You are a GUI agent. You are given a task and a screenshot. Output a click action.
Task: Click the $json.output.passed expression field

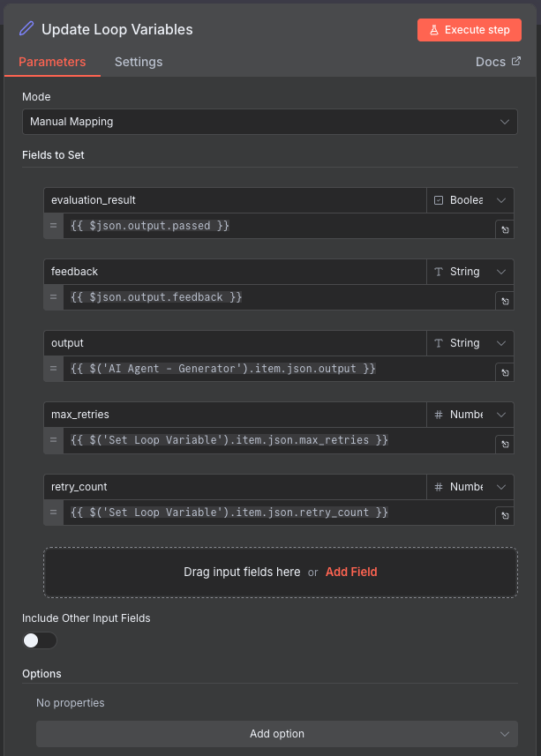tap(265, 225)
